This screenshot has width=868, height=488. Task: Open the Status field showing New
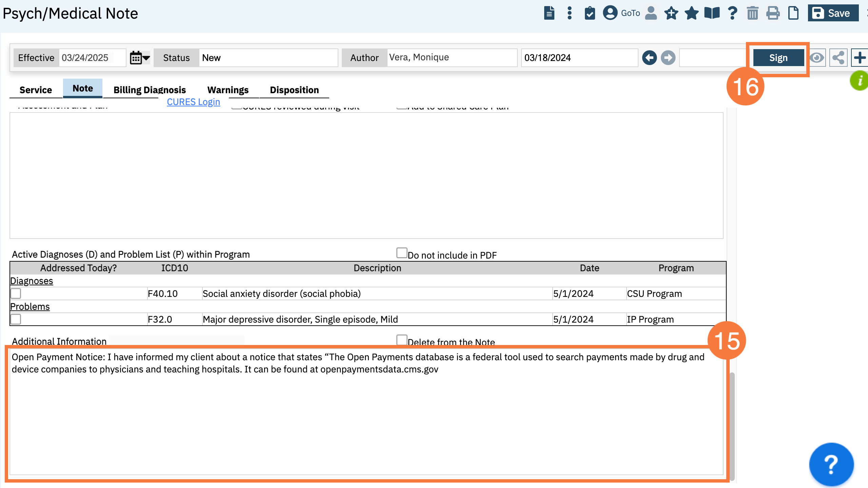[x=268, y=58]
